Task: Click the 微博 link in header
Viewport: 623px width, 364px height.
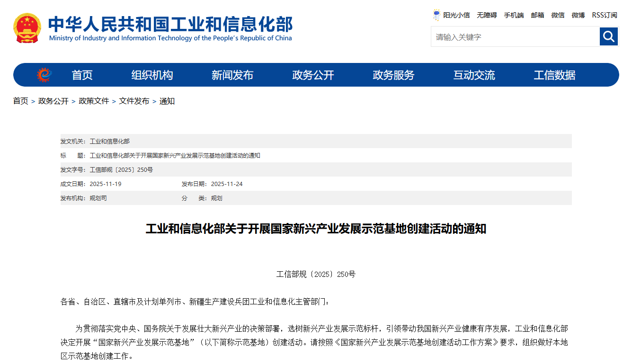Action: coord(578,15)
